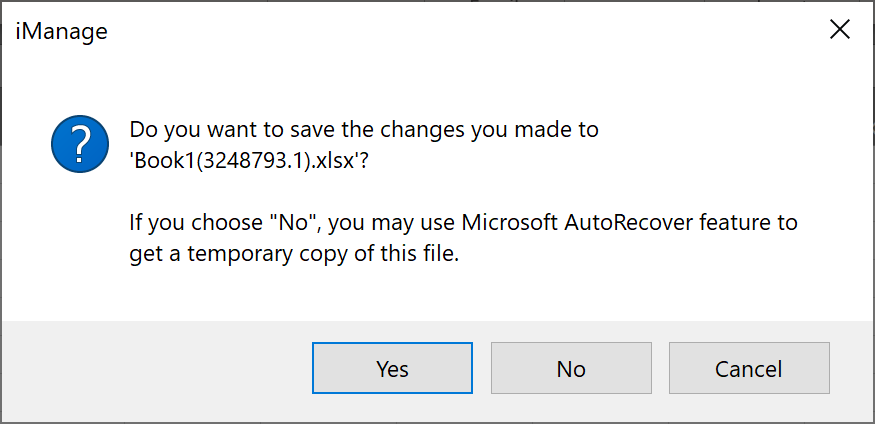Click the empty title bar area

click(450, 30)
